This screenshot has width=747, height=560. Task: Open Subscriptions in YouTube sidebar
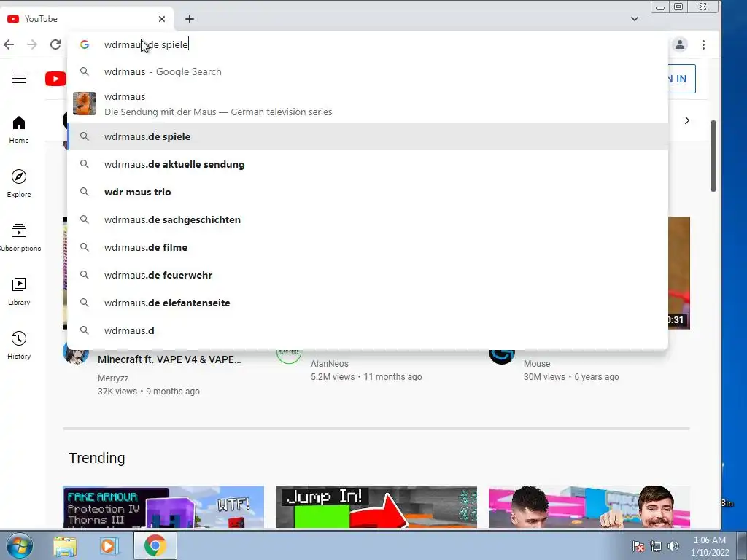[x=19, y=237]
